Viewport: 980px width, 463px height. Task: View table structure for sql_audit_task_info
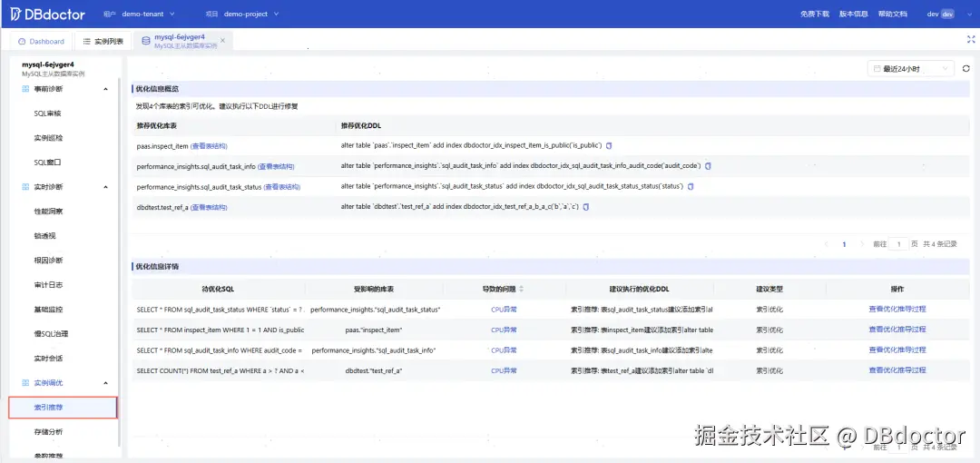tap(276, 166)
